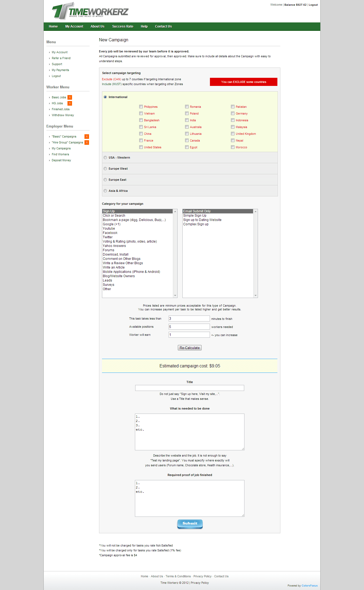Select Yahoo Answers category

pyautogui.click(x=137, y=246)
